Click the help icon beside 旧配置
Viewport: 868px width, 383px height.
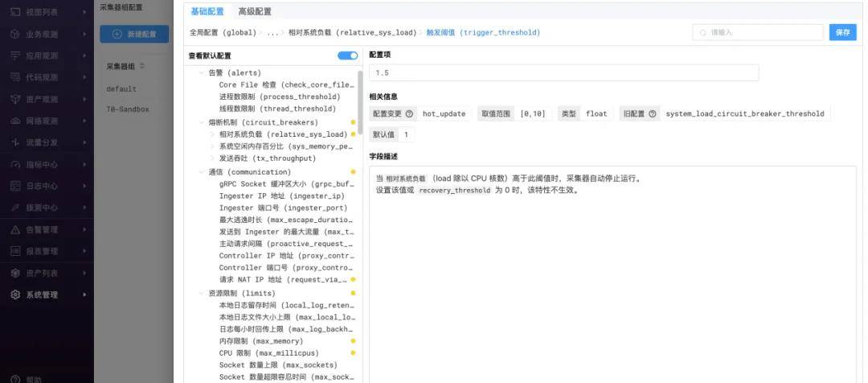pos(653,114)
